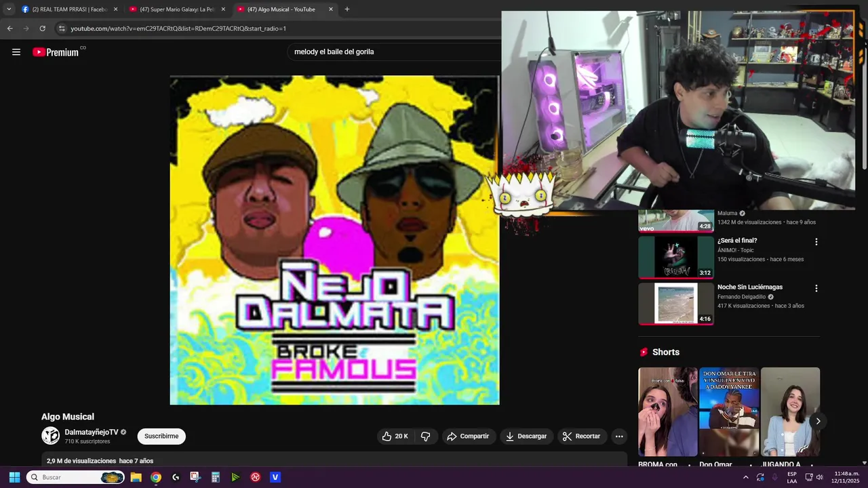
Task: Share the video with Compartir
Action: (x=468, y=436)
